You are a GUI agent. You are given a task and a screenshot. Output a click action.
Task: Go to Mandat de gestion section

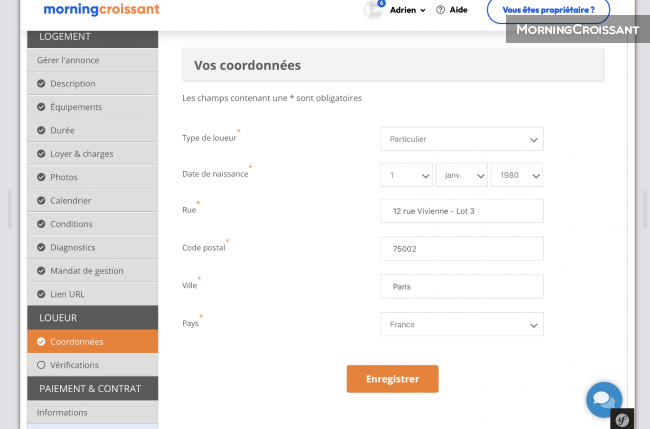[87, 271]
